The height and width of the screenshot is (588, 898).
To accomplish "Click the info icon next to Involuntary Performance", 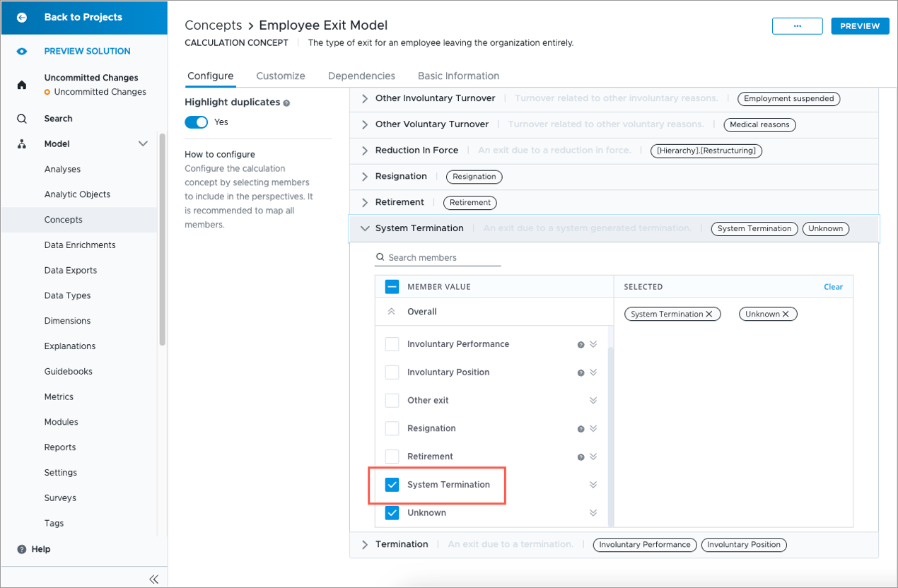I will pos(581,345).
